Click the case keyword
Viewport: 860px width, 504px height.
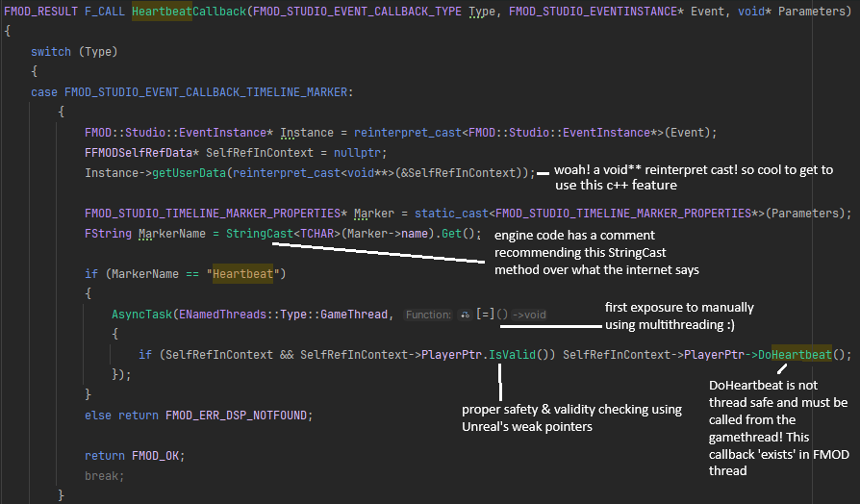coord(44,92)
